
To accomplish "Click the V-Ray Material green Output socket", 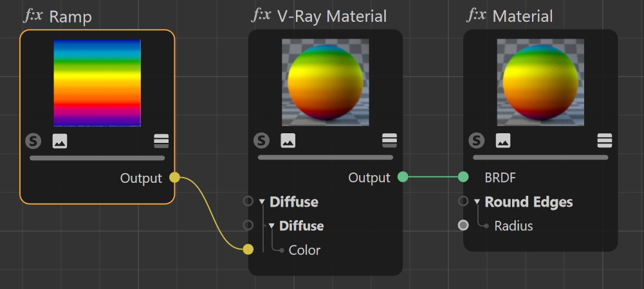I will pos(403,177).
